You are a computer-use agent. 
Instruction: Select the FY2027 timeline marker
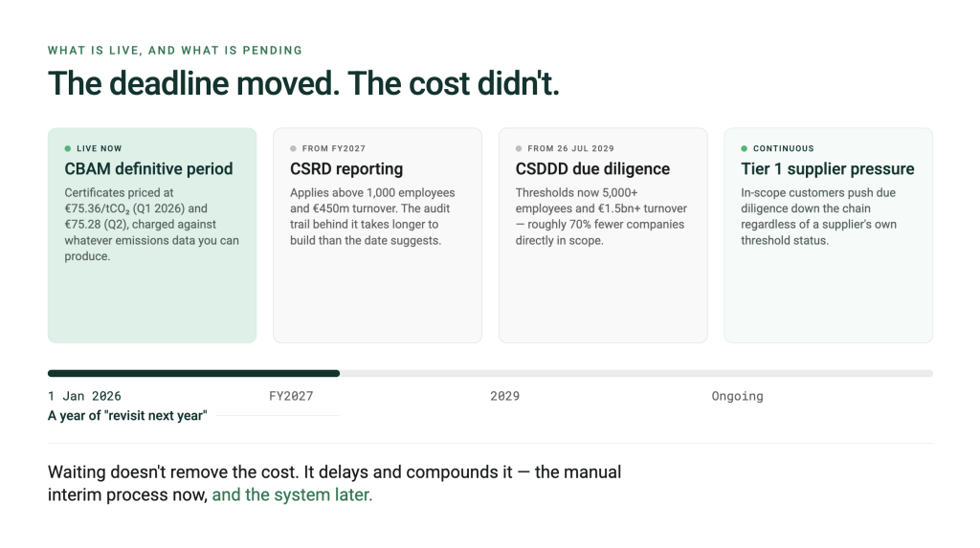click(291, 396)
